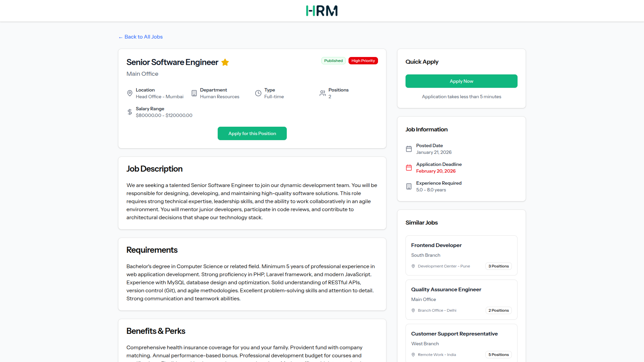Click the red Application Deadline calendar icon

[x=409, y=168]
